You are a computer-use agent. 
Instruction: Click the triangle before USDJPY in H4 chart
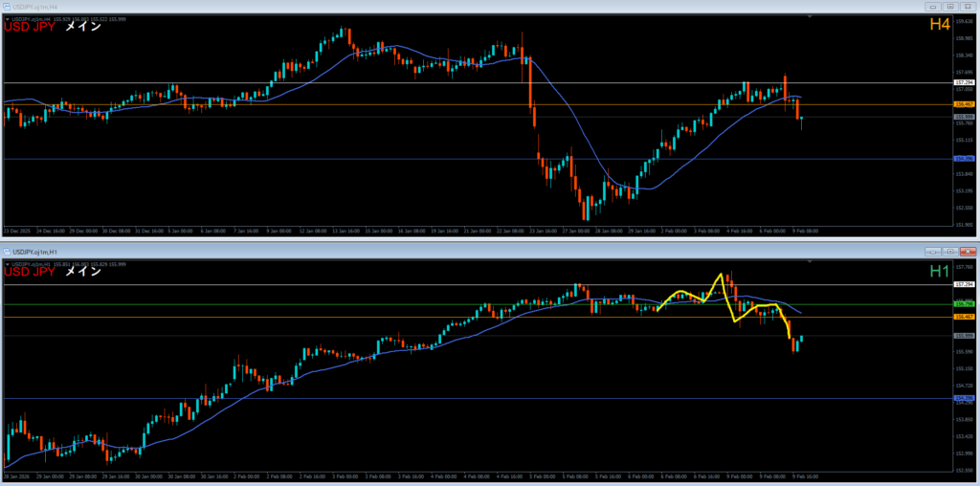(x=7, y=17)
